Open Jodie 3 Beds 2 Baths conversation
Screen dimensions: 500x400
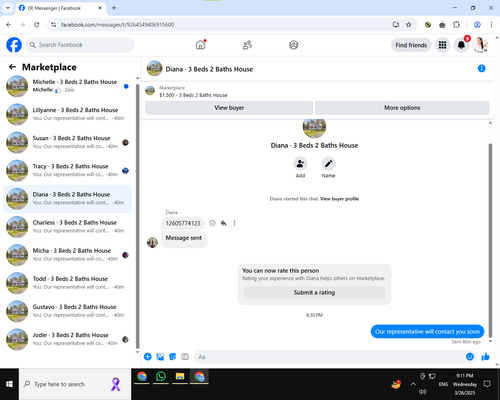pyautogui.click(x=67, y=339)
